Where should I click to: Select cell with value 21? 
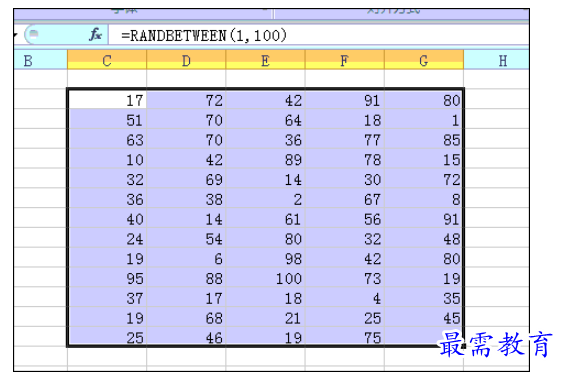(265, 317)
